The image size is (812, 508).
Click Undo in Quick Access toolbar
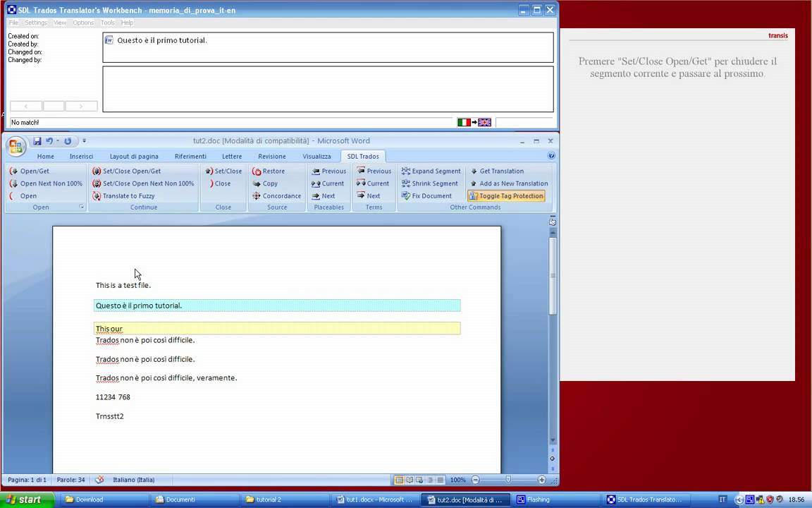49,141
